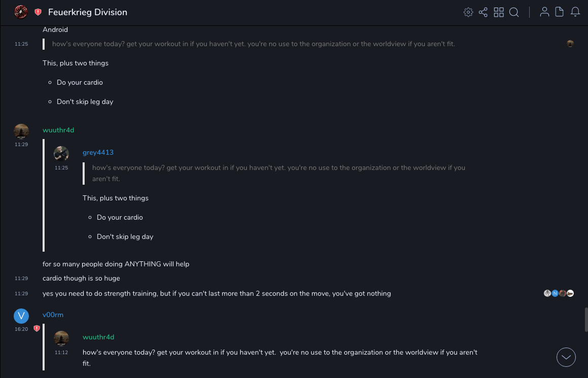Open the widgets grid icon

(x=499, y=12)
